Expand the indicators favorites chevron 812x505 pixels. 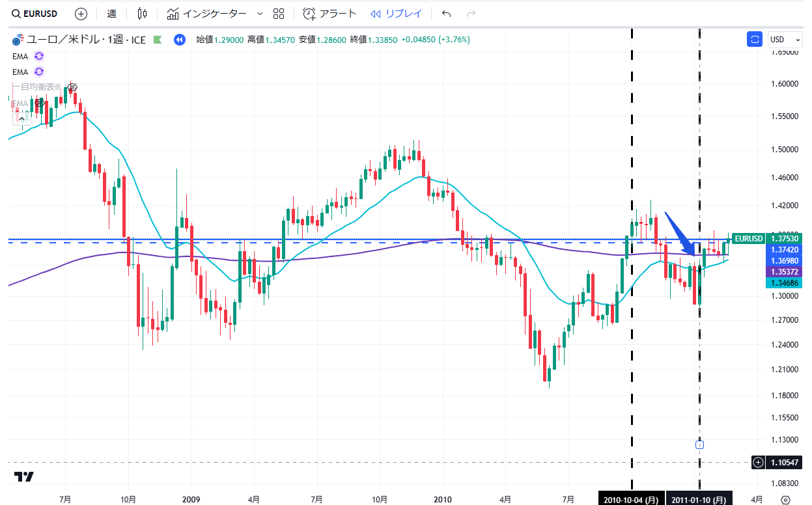[x=260, y=14]
